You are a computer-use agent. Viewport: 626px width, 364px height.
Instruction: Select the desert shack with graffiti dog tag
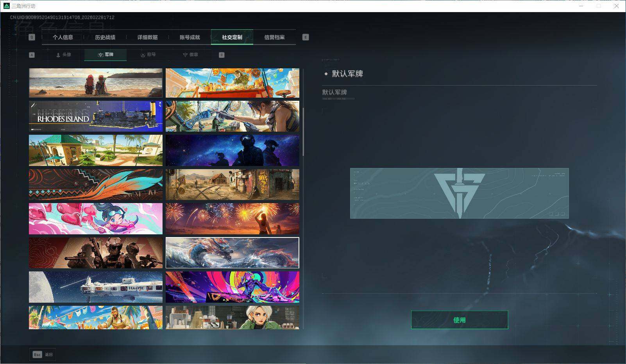(233, 184)
